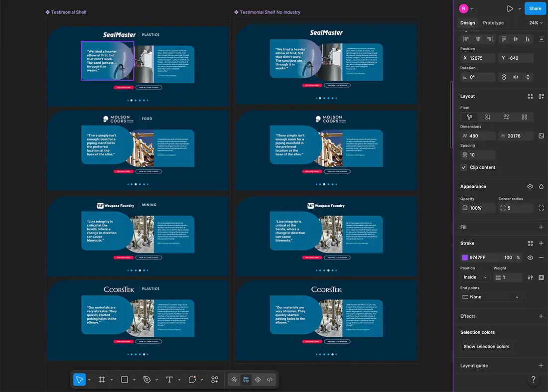548x392 pixels.
Task: Remove the 9747FF stroke
Action: click(541, 258)
